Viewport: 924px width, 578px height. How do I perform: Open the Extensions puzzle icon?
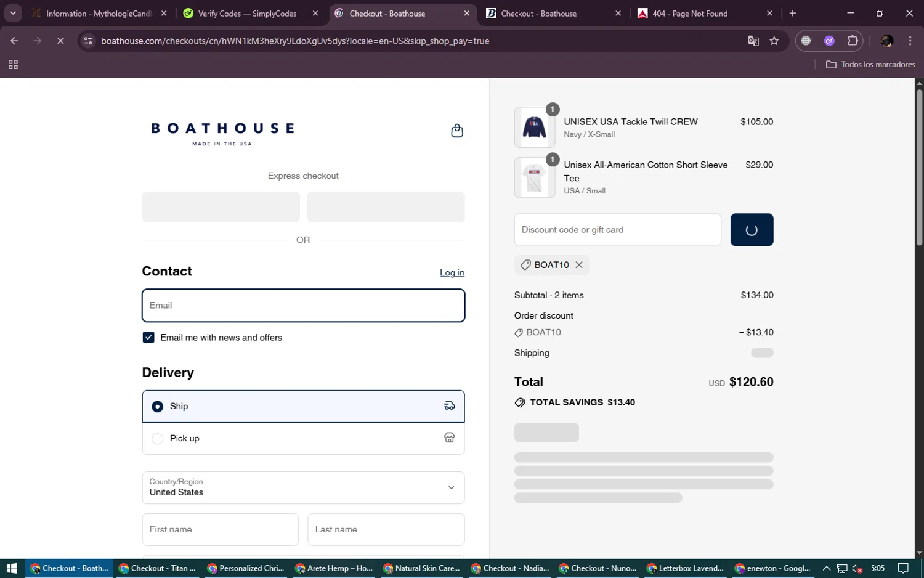(x=853, y=41)
